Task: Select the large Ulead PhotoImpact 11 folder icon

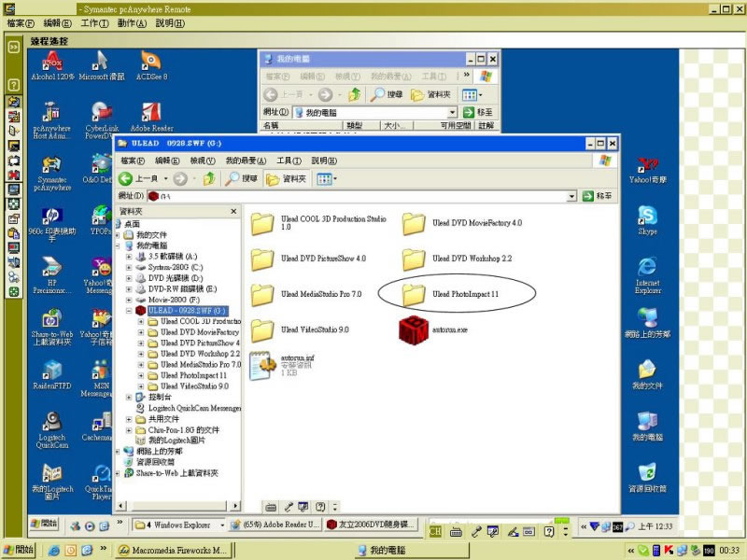Action: (x=414, y=295)
